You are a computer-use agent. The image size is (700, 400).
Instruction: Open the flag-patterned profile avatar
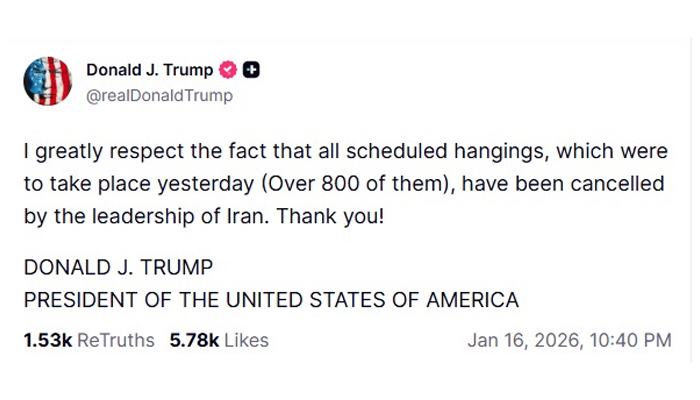(x=48, y=82)
